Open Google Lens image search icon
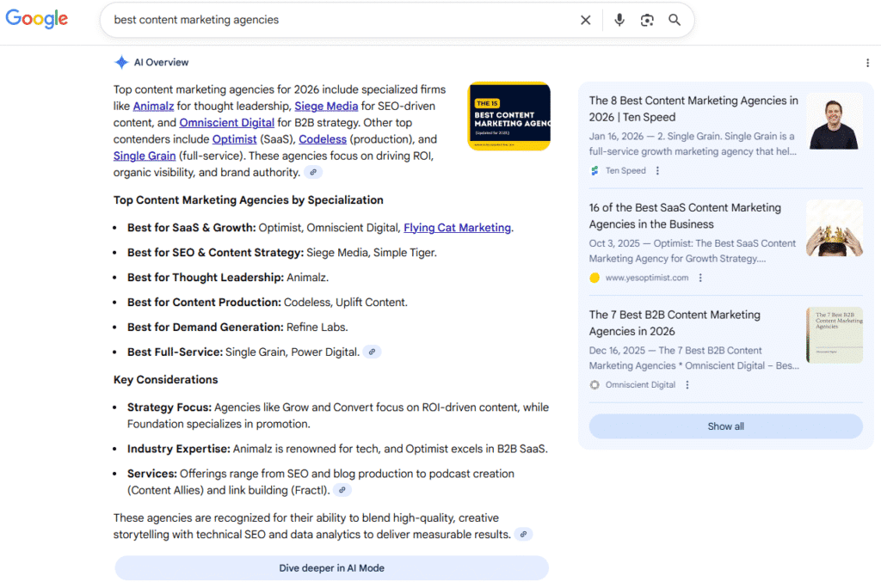 point(647,20)
